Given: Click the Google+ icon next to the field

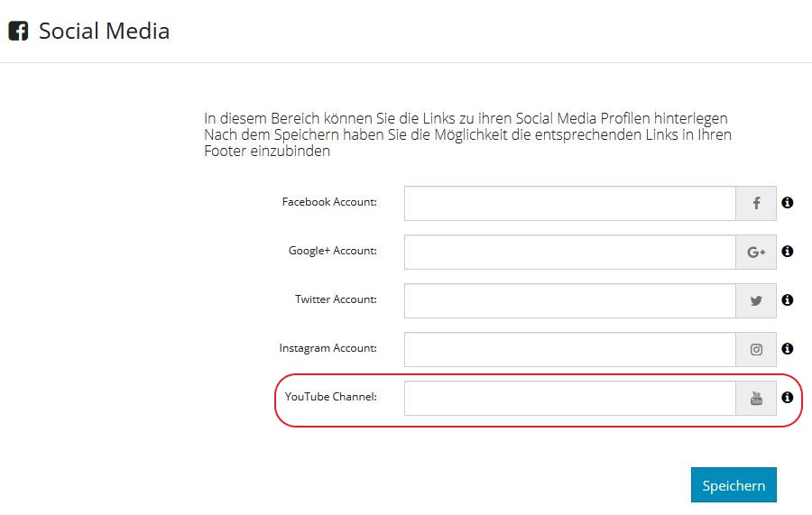Looking at the screenshot, I should [x=756, y=252].
